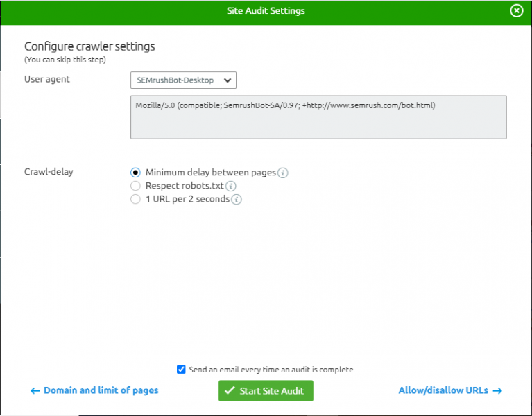Go back to Domain and limit of pages
This screenshot has height=416, width=532.
click(101, 390)
